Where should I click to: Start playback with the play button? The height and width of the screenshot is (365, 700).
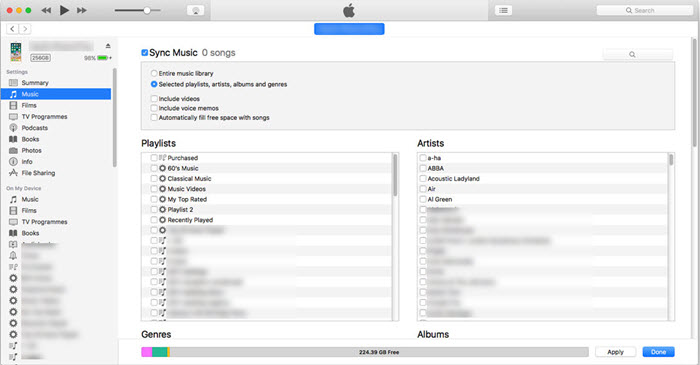click(64, 10)
